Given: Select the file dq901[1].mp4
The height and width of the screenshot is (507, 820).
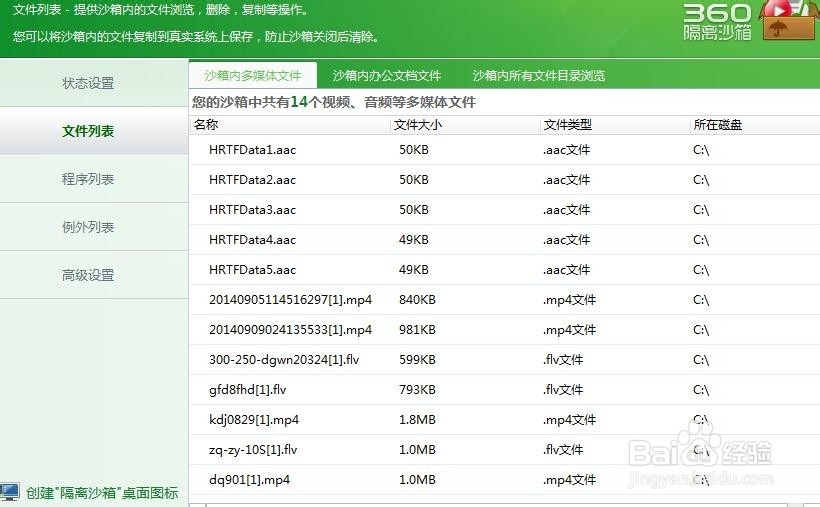Looking at the screenshot, I should click(x=249, y=480).
